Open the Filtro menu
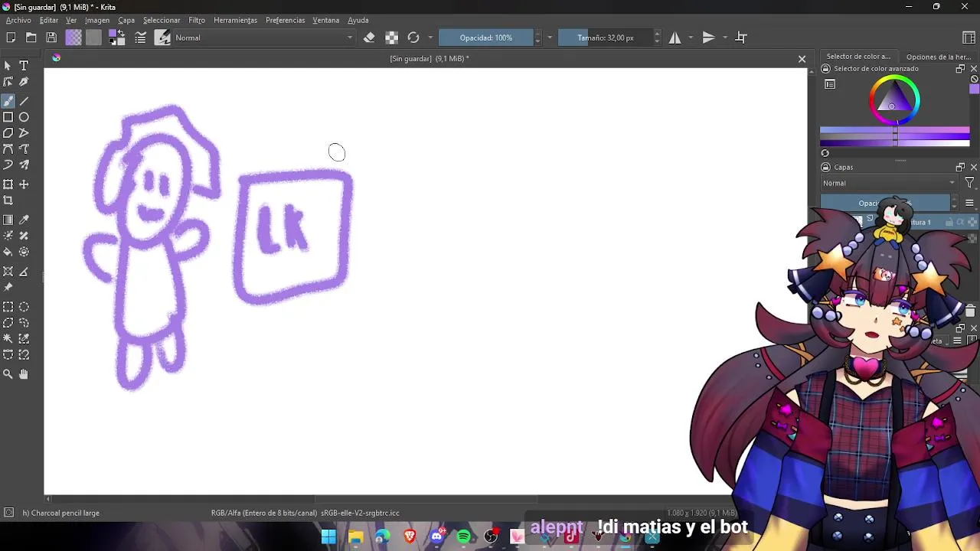The width and height of the screenshot is (980, 551). (197, 20)
